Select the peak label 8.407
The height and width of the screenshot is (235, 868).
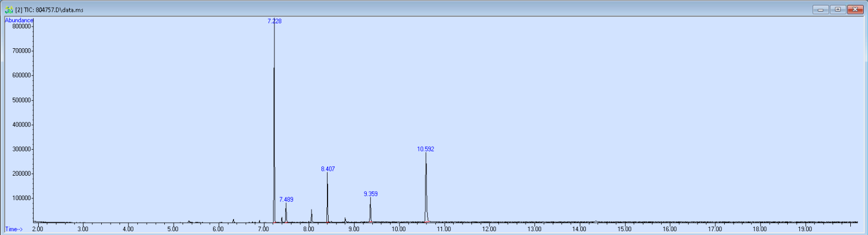(x=328, y=169)
